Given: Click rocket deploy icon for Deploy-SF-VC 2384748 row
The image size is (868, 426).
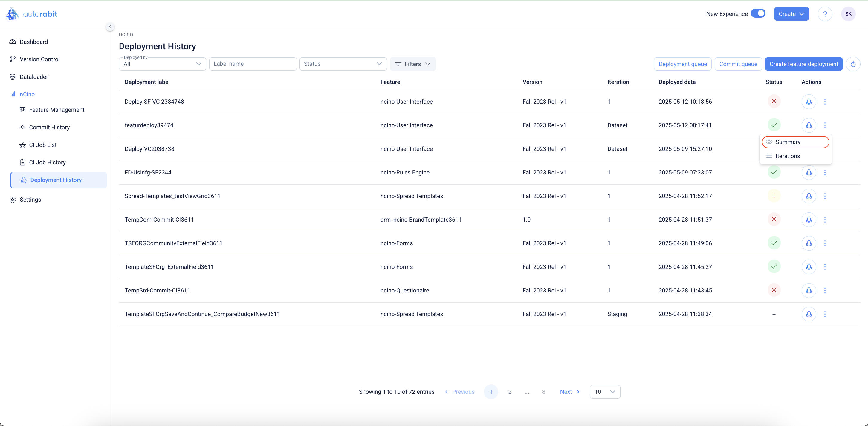Looking at the screenshot, I should click(809, 102).
